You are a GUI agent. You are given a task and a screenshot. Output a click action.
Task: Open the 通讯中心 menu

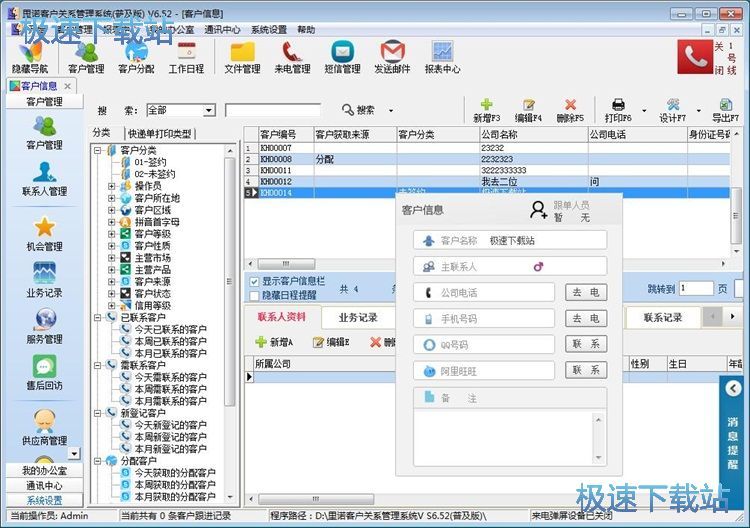(x=222, y=30)
